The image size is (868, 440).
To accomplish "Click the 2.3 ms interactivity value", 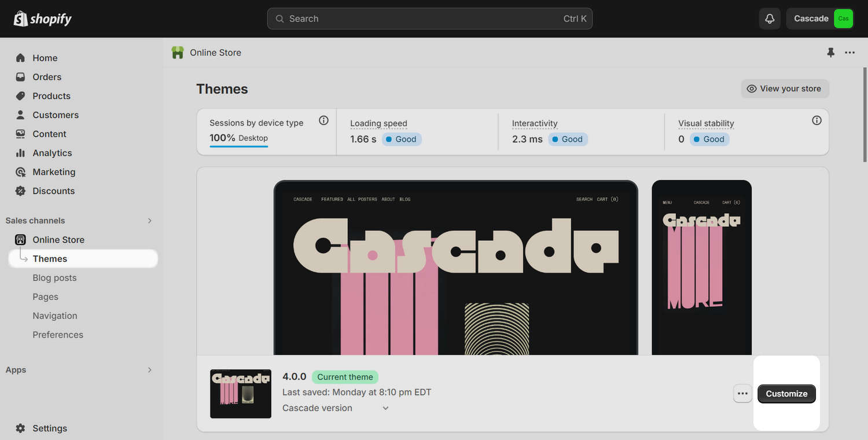I will coord(527,139).
